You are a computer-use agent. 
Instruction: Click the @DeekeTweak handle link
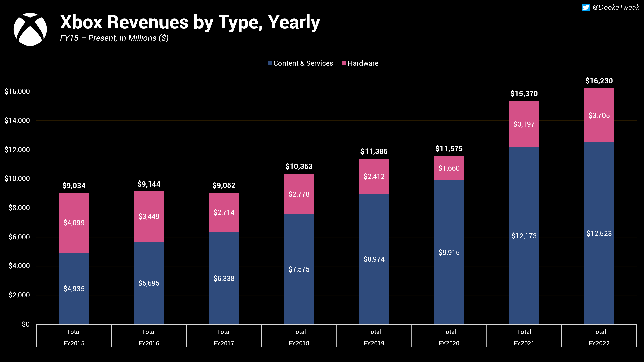[x=616, y=7]
